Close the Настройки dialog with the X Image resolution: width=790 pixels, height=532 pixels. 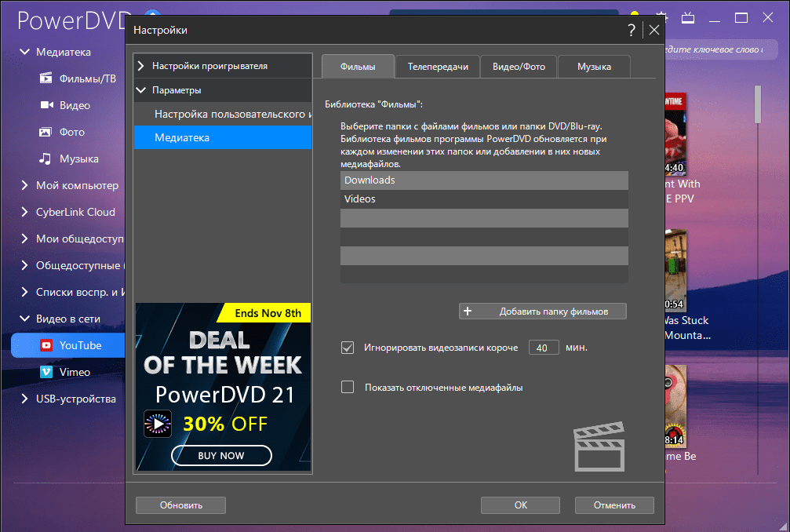click(654, 31)
